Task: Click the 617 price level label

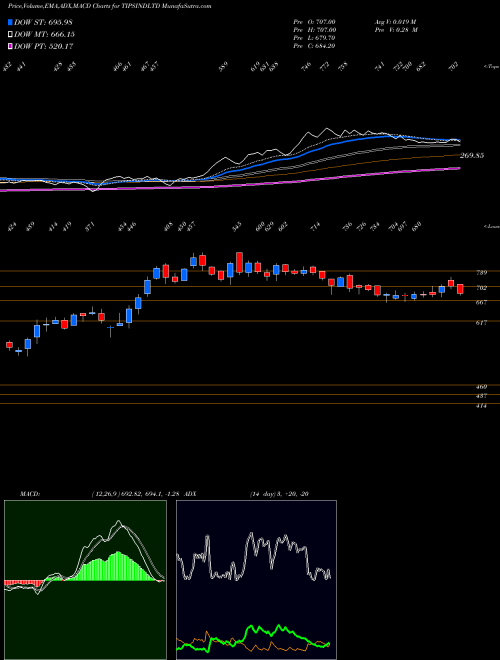Action: (482, 323)
